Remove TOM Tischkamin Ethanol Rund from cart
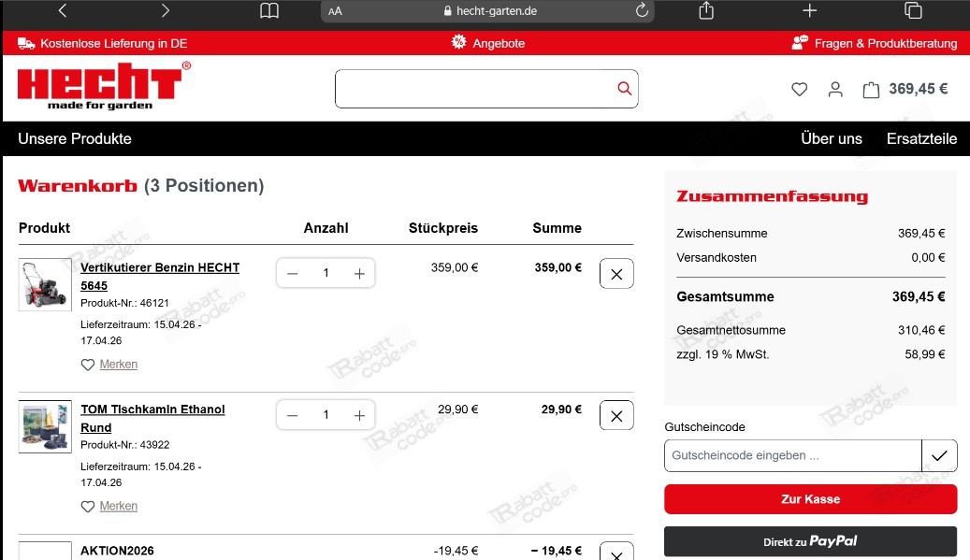 (616, 416)
